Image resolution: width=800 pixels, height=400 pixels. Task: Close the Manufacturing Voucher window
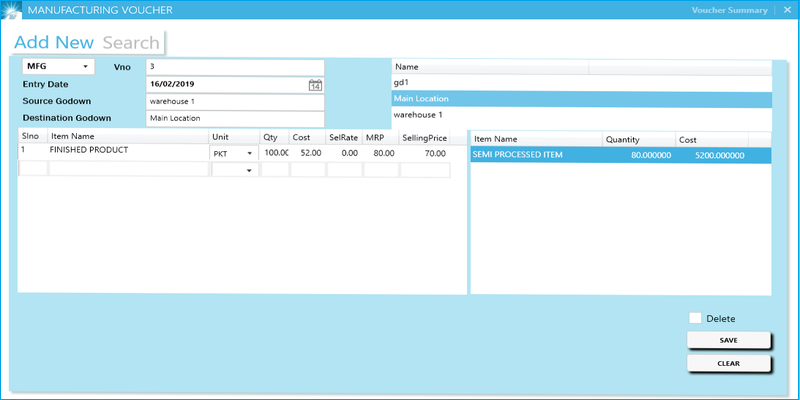coord(787,10)
